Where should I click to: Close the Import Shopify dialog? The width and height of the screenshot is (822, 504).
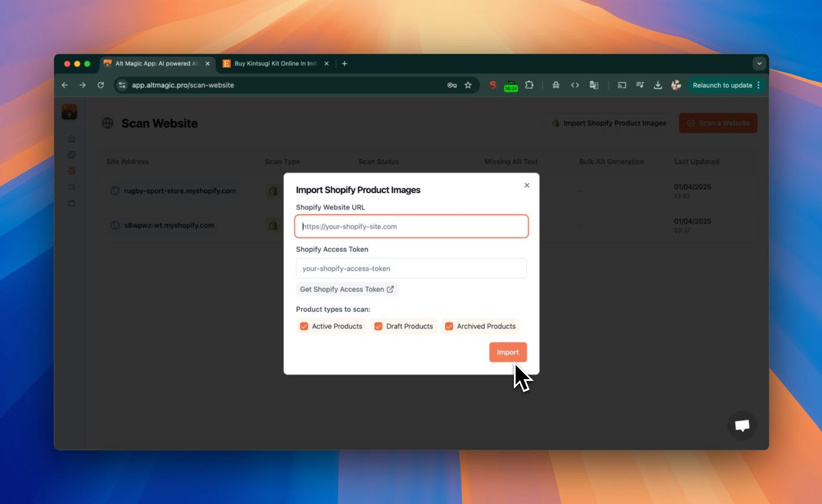tap(527, 186)
